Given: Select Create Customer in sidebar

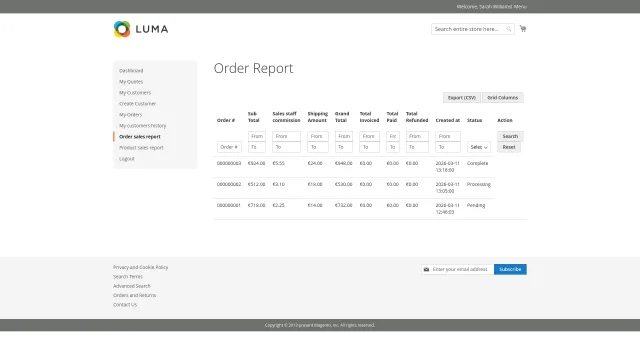Looking at the screenshot, I should click(138, 104).
